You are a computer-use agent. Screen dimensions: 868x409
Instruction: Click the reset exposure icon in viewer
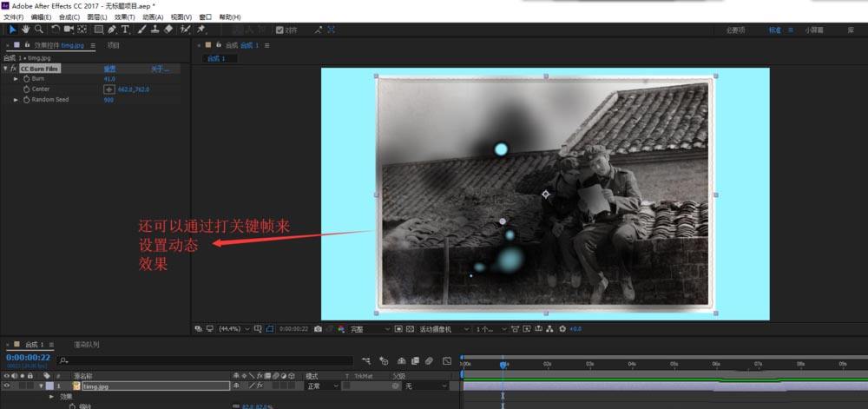[x=562, y=329]
